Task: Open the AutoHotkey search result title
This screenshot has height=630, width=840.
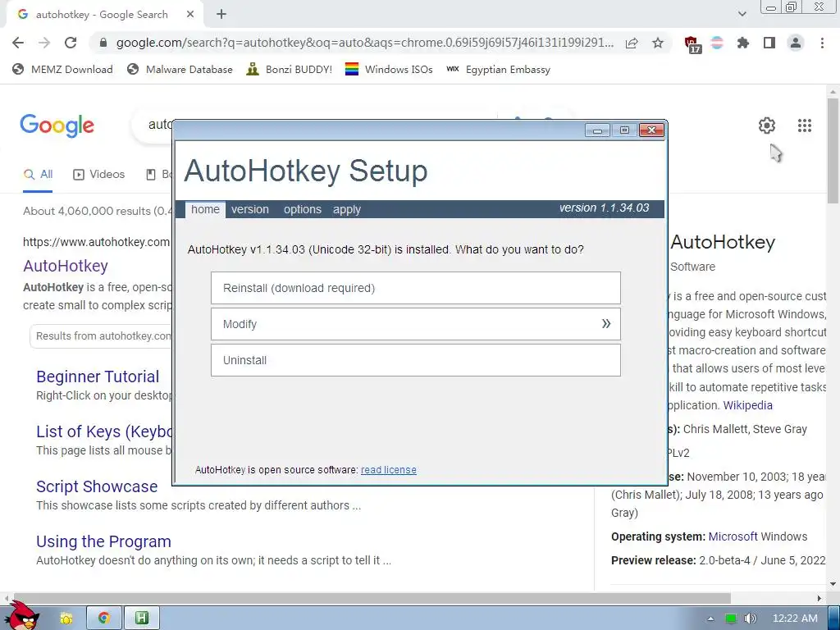Action: (66, 266)
